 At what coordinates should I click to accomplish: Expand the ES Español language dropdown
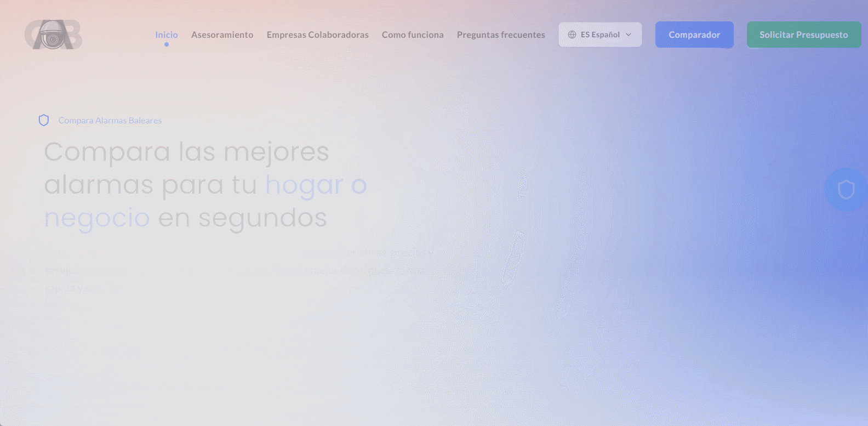(600, 35)
